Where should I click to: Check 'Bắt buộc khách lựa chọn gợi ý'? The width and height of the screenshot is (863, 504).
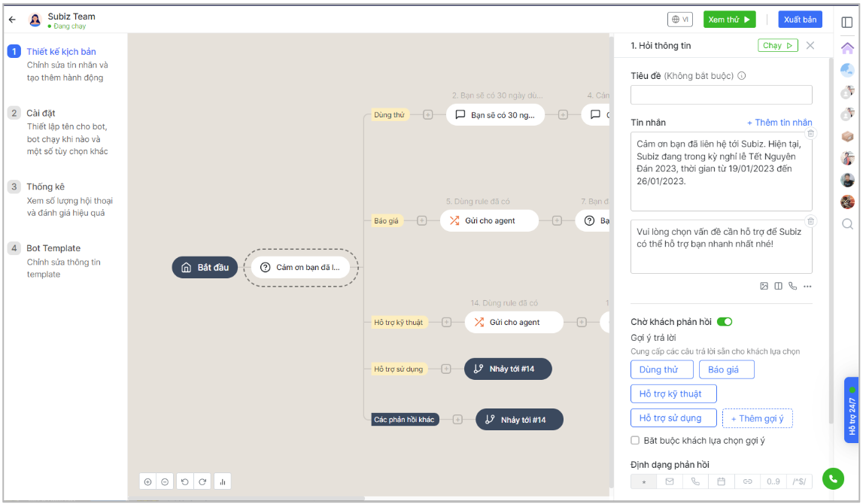pyautogui.click(x=635, y=440)
